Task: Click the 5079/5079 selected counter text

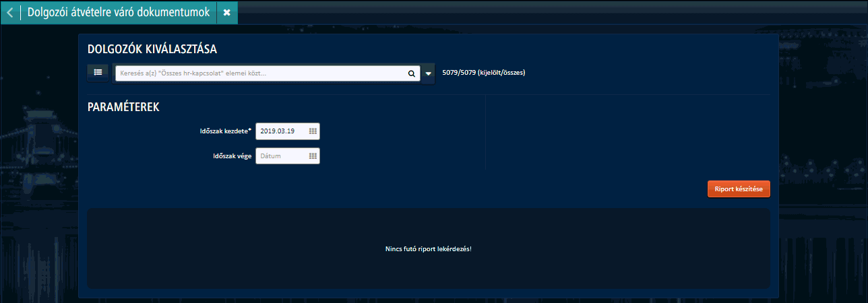Action: [x=483, y=73]
